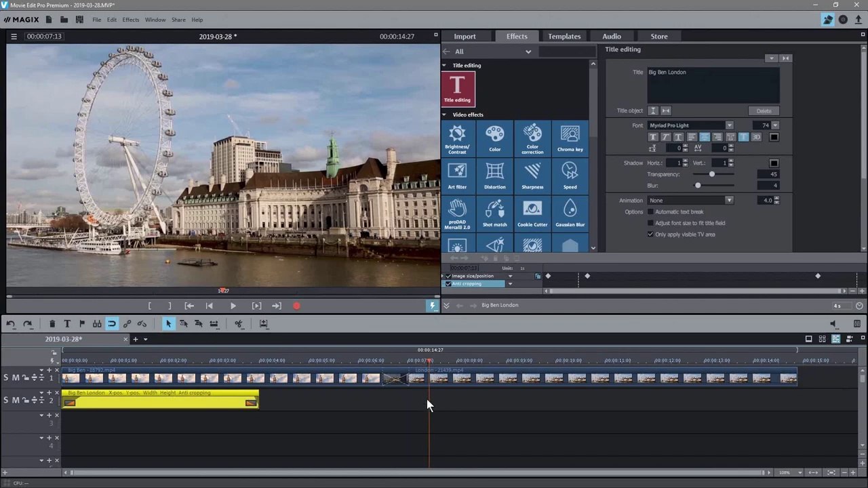Click the link objects chain icon

click(127, 324)
